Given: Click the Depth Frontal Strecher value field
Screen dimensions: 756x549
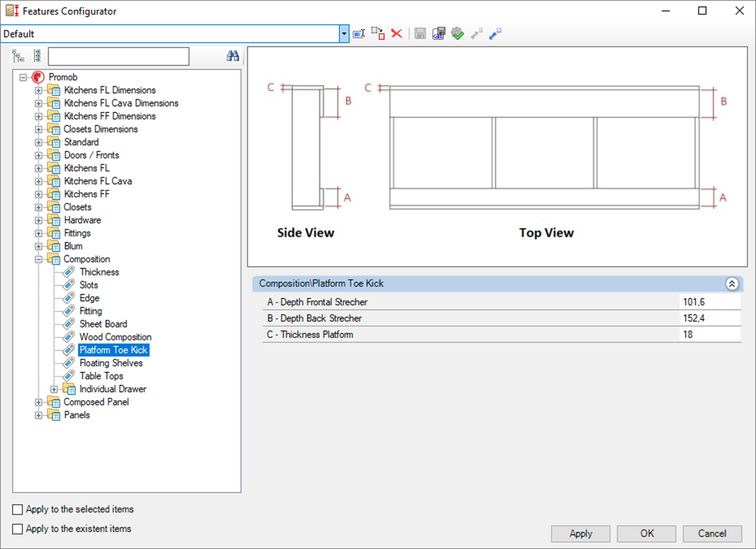Looking at the screenshot, I should (709, 302).
